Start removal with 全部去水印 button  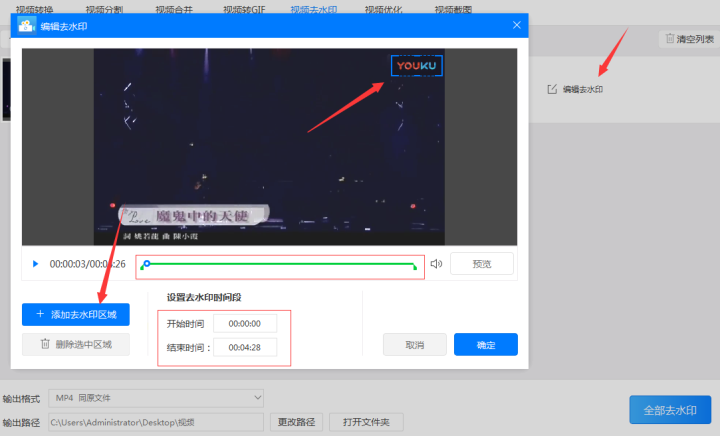tap(670, 410)
